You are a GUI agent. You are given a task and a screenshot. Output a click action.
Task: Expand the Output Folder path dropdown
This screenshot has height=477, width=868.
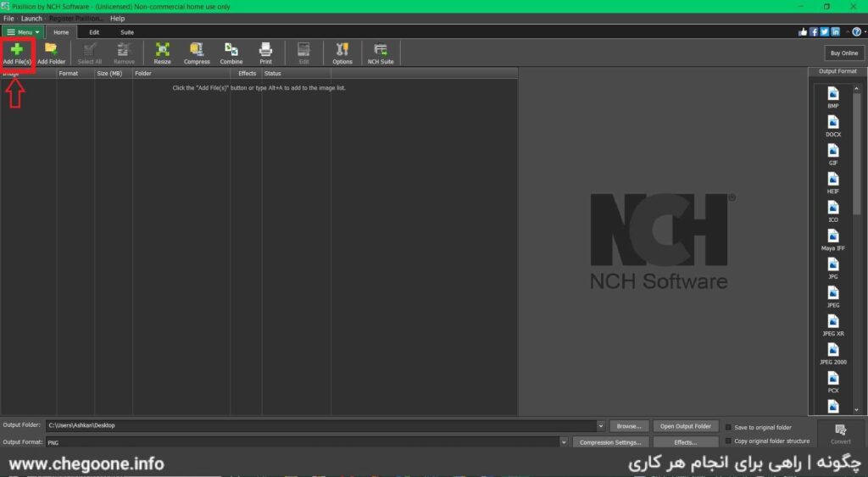click(601, 425)
